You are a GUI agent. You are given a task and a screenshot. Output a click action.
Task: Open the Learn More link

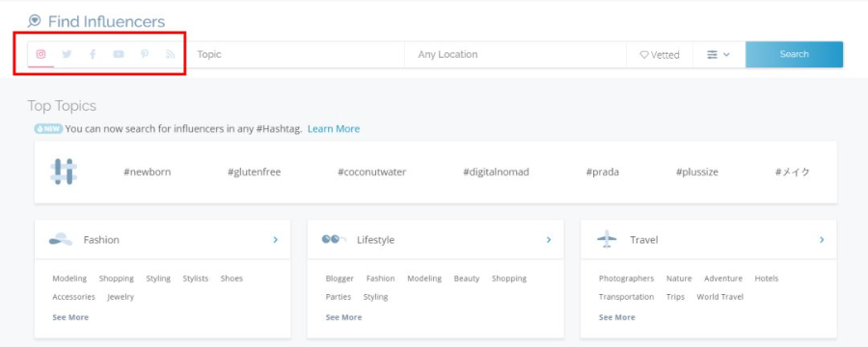click(334, 129)
